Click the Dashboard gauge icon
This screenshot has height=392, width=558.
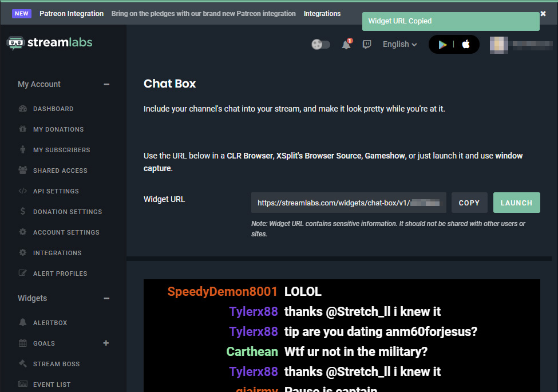point(23,109)
